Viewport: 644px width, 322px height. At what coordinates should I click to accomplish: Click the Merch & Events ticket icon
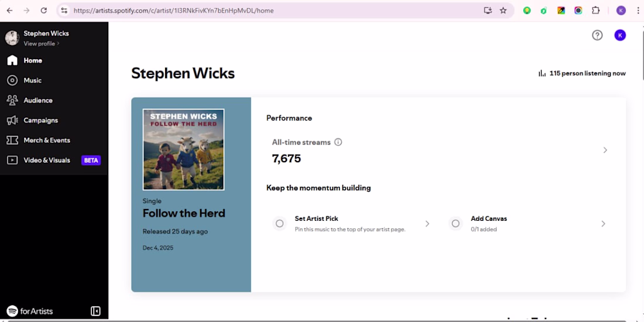(12, 140)
